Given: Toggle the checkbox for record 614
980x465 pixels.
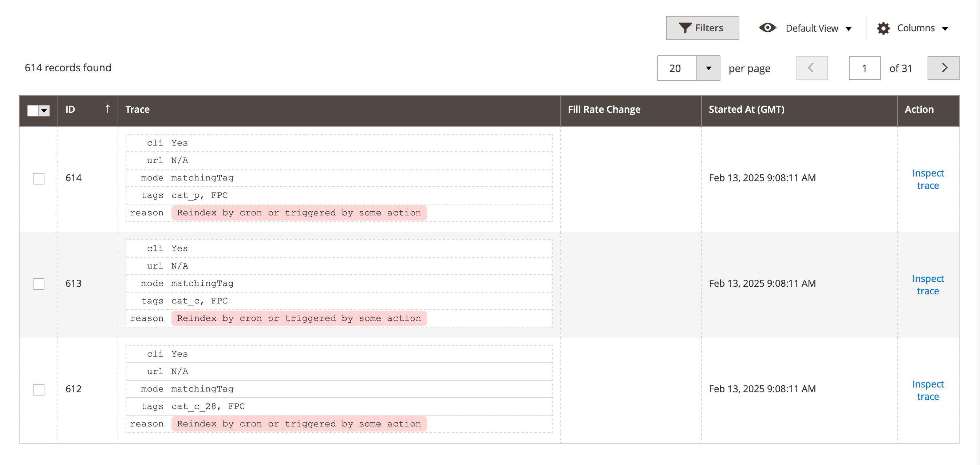Looking at the screenshot, I should (x=39, y=178).
